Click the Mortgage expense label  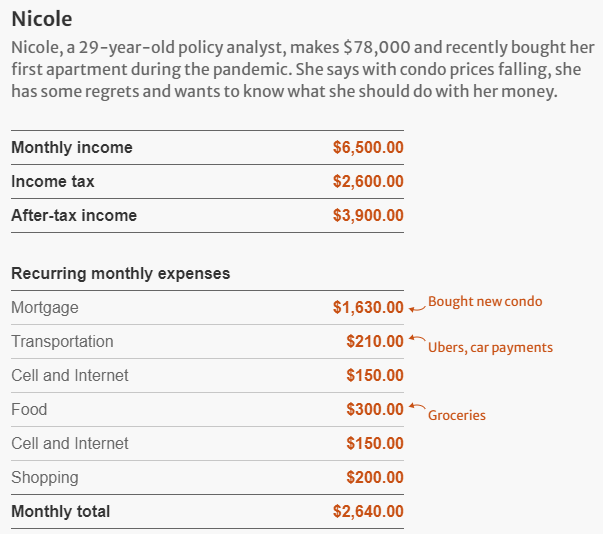click(x=45, y=307)
